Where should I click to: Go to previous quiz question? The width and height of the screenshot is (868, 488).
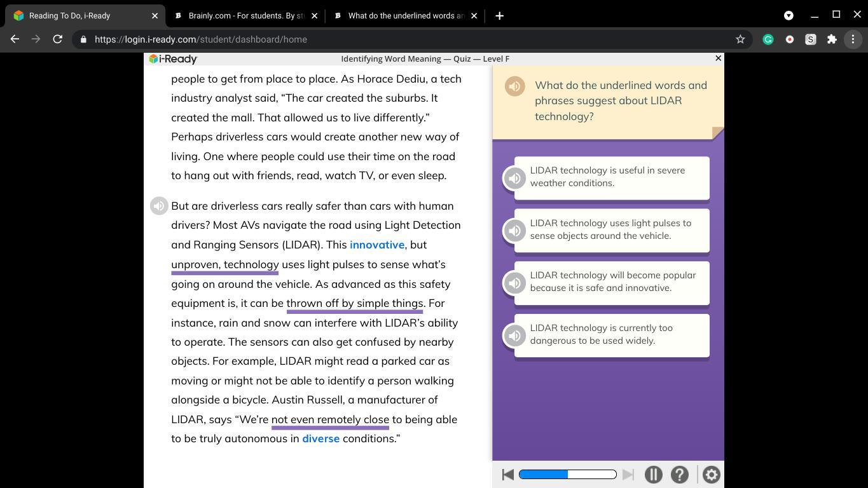tap(507, 475)
